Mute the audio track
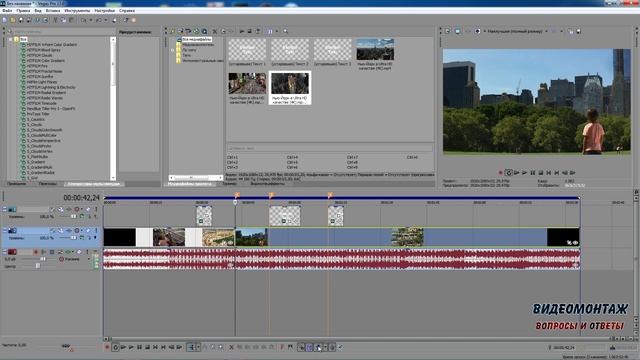Image resolution: width=640 pixels, height=360 pixels. tap(79, 252)
